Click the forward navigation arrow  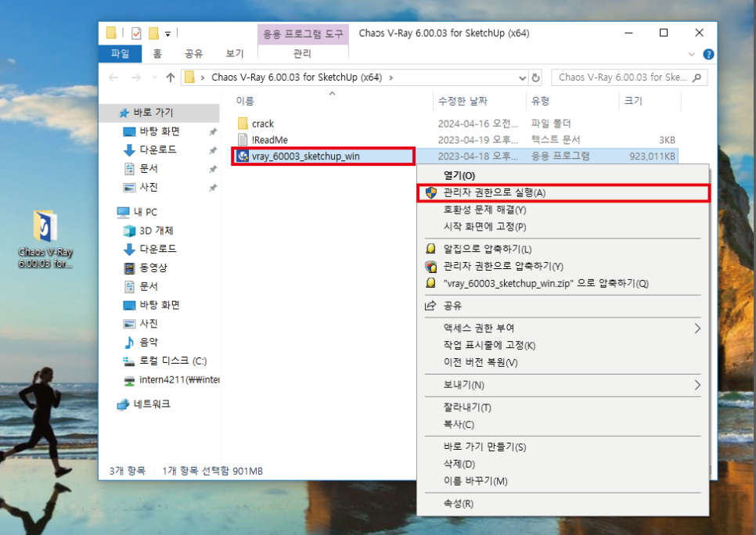[136, 77]
